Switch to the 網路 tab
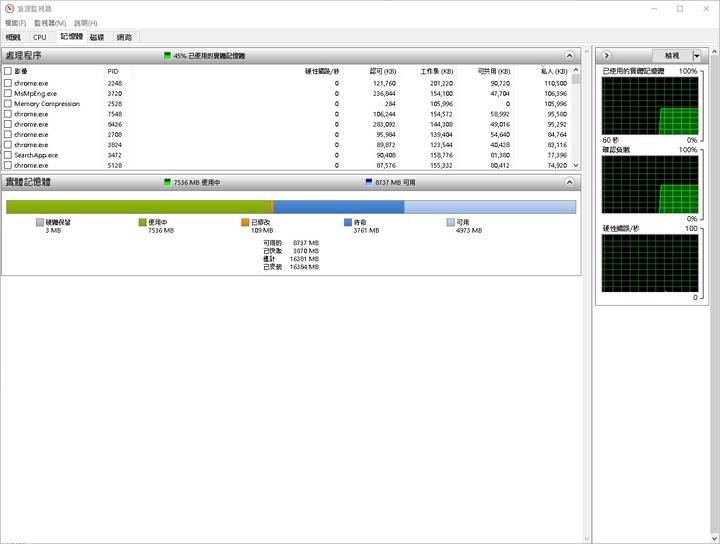Screen dimensions: 720x544 tap(124, 37)
